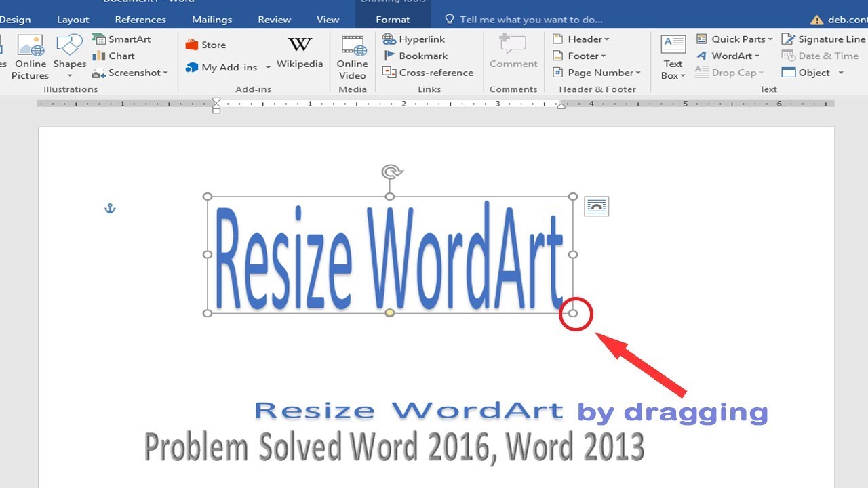Image resolution: width=868 pixels, height=488 pixels.
Task: Click the right-middle sizing handle of the WordArt
Action: click(573, 255)
